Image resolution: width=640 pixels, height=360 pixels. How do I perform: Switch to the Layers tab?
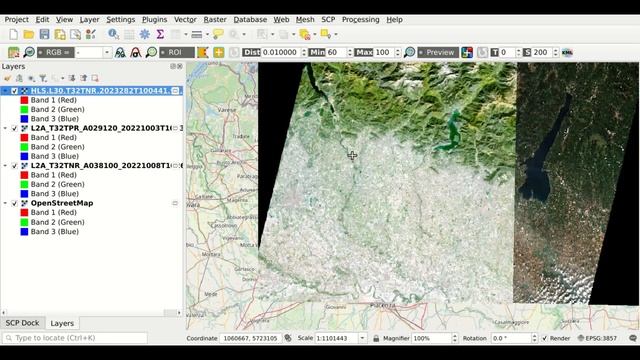[62, 323]
